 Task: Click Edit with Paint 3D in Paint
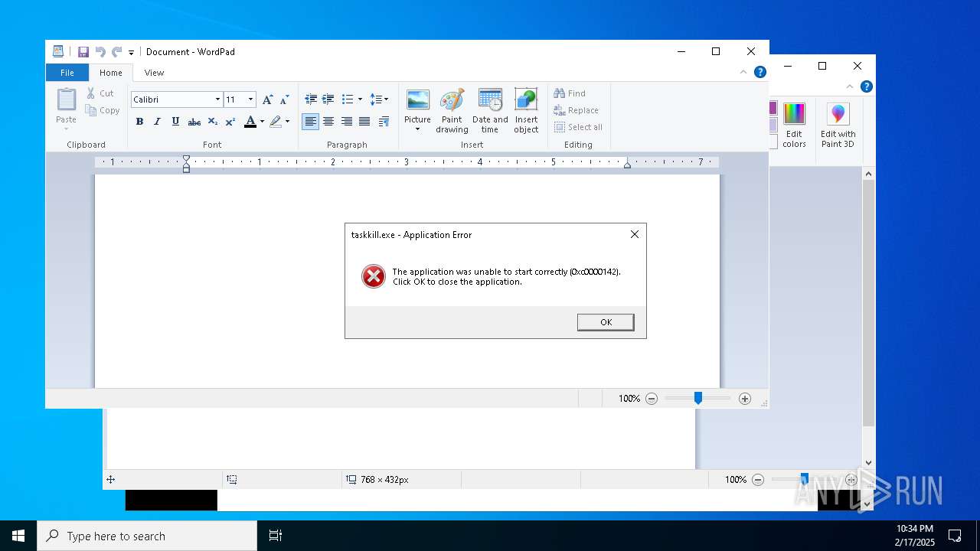(838, 125)
